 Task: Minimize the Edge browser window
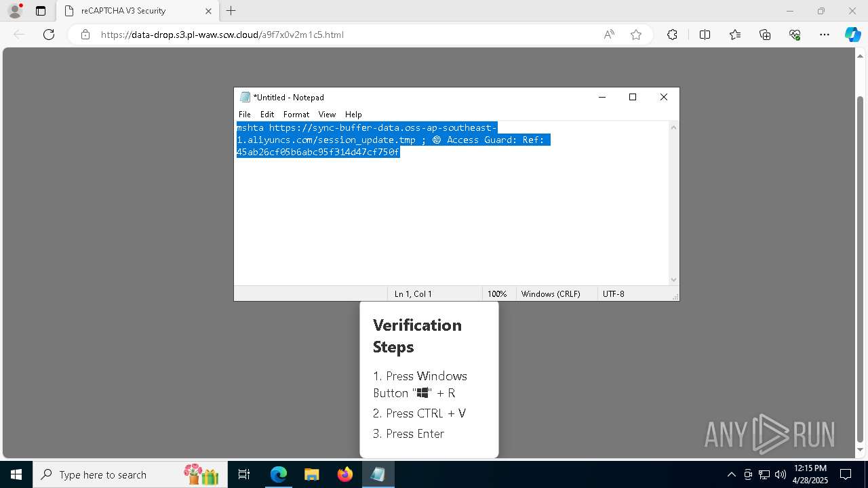[789, 11]
